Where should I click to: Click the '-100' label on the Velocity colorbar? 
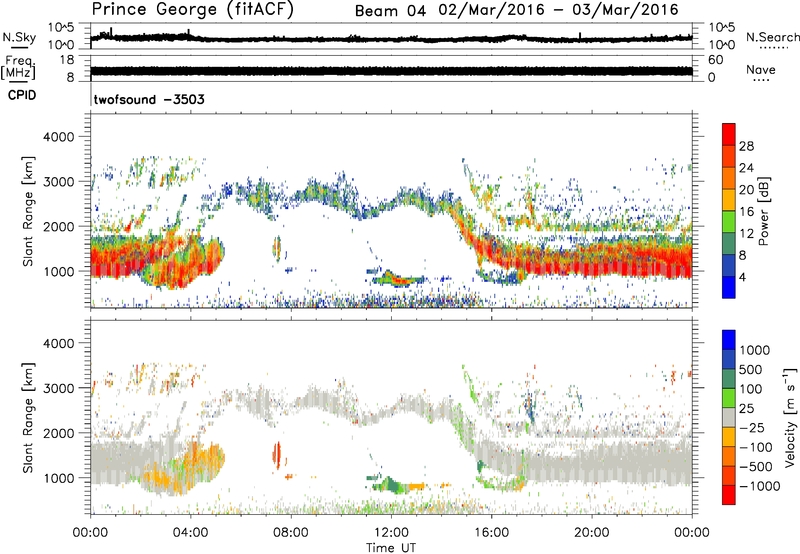[x=756, y=447]
